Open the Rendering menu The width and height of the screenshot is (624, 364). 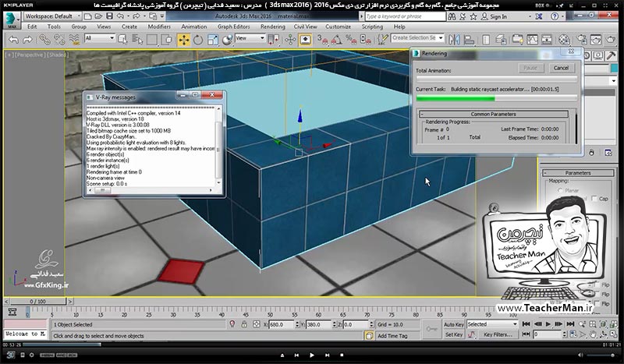(x=272, y=27)
